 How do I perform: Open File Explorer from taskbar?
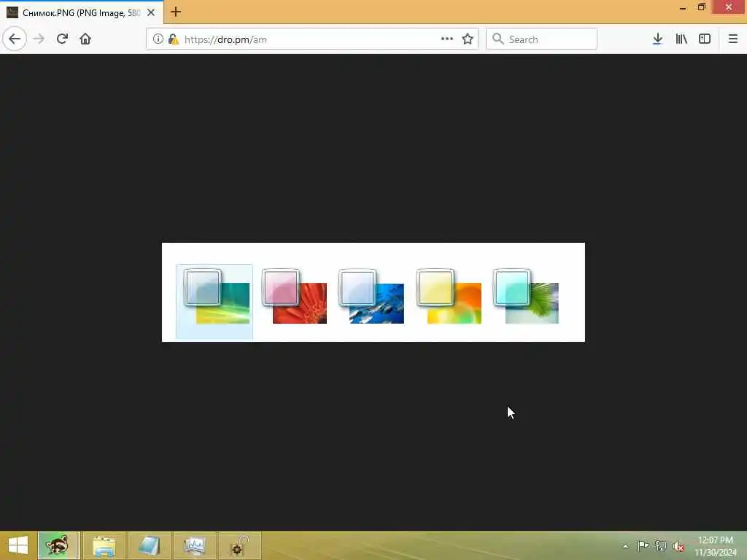(x=104, y=545)
